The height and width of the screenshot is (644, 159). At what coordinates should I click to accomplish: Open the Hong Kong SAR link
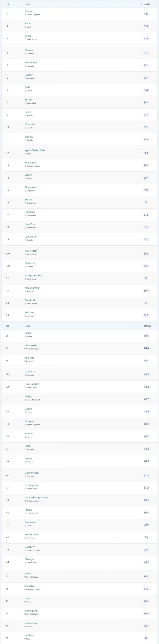pos(34,275)
